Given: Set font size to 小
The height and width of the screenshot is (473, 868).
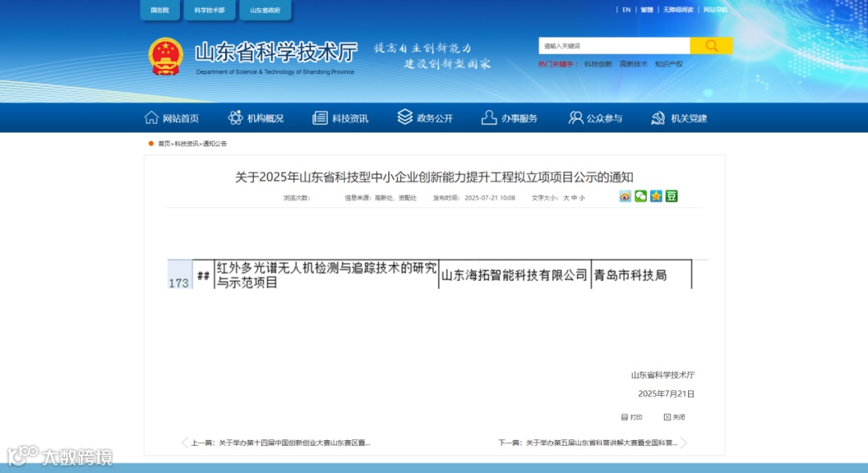Looking at the screenshot, I should click(x=582, y=198).
